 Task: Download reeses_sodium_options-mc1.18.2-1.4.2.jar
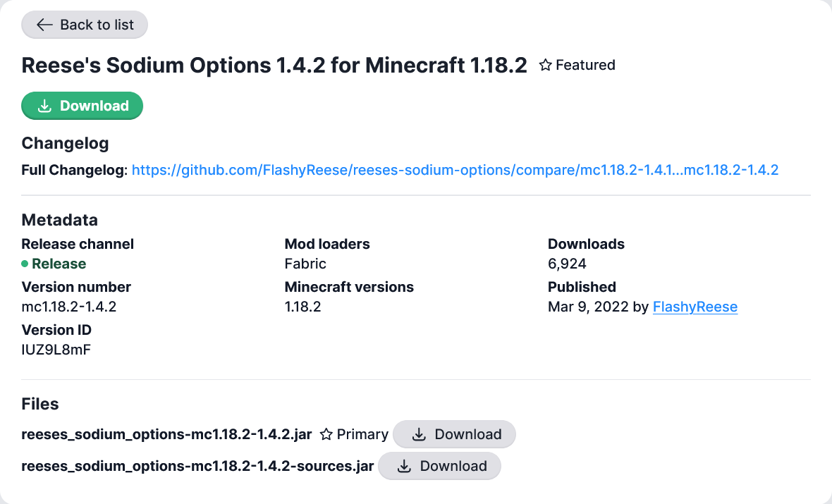pos(454,434)
